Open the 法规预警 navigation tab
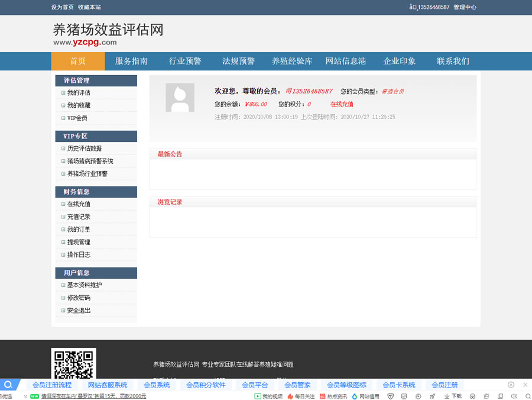This screenshot has width=532, height=400. (x=239, y=61)
